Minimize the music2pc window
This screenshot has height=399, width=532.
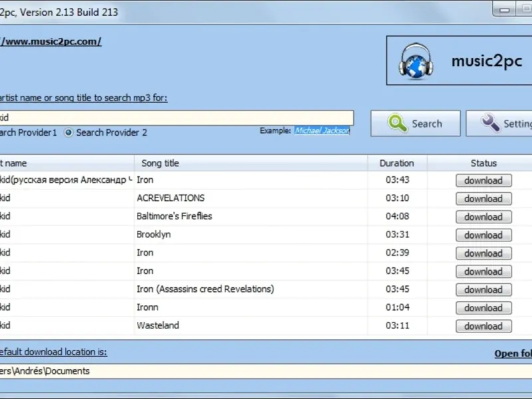point(504,10)
